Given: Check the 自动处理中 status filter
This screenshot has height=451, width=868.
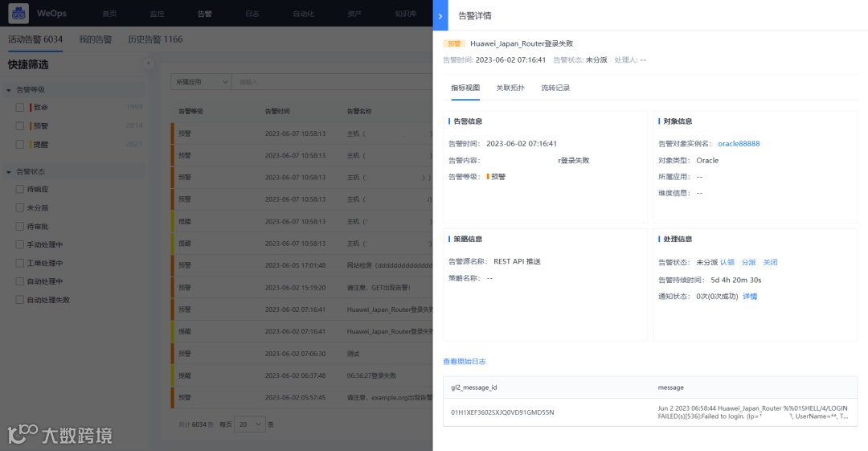Looking at the screenshot, I should (x=20, y=281).
